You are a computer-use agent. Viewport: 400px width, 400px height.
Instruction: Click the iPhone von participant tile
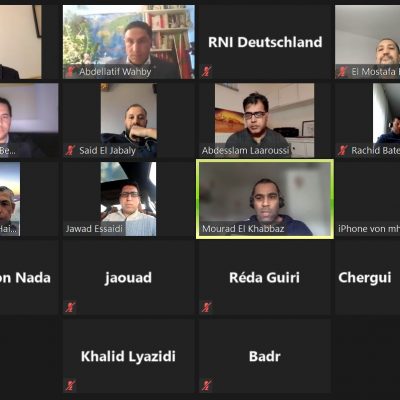(367, 199)
